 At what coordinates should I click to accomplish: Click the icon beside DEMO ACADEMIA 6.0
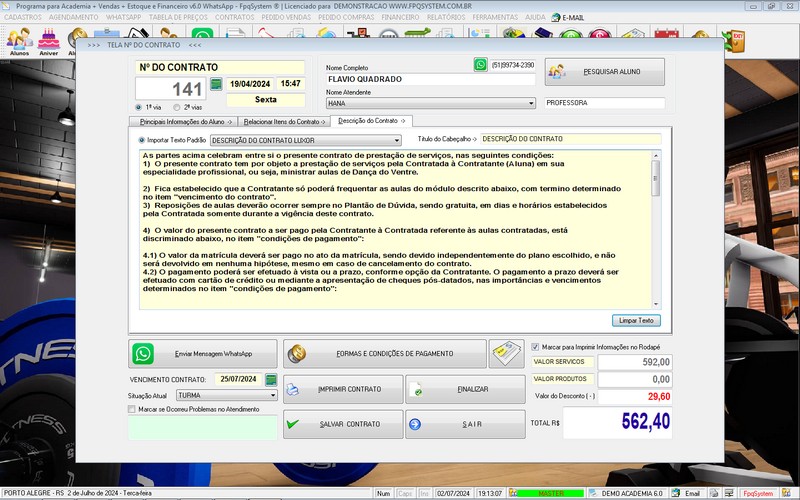coord(593,493)
